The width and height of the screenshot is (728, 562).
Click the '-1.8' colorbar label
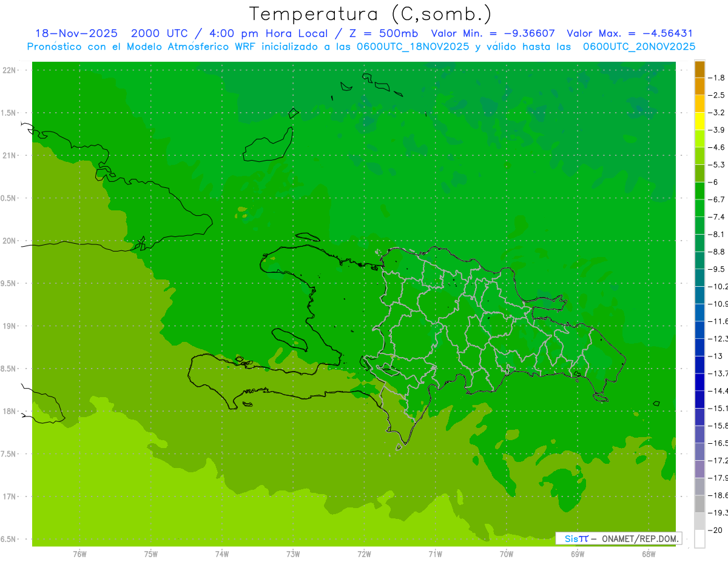click(x=716, y=78)
